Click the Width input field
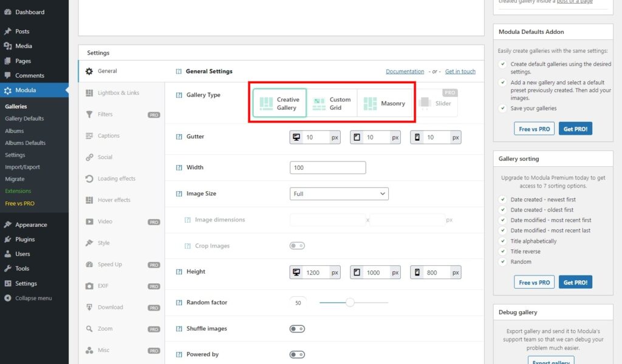The height and width of the screenshot is (364, 622). (328, 167)
